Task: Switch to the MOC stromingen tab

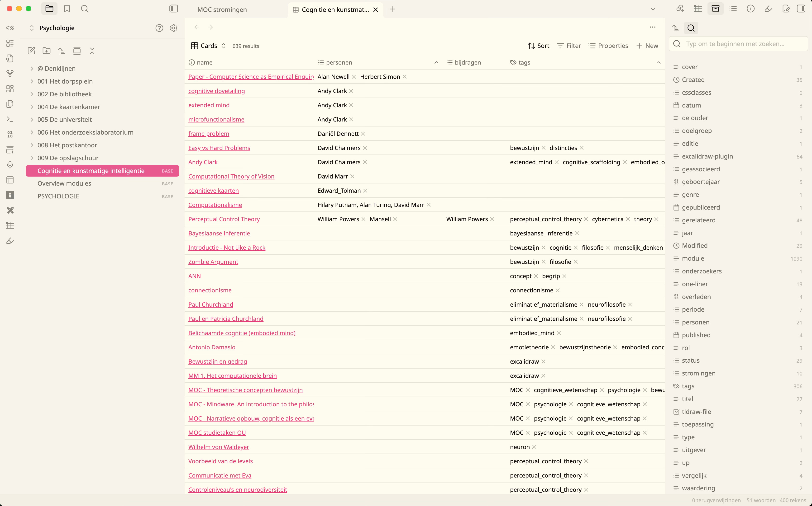Action: (222, 10)
